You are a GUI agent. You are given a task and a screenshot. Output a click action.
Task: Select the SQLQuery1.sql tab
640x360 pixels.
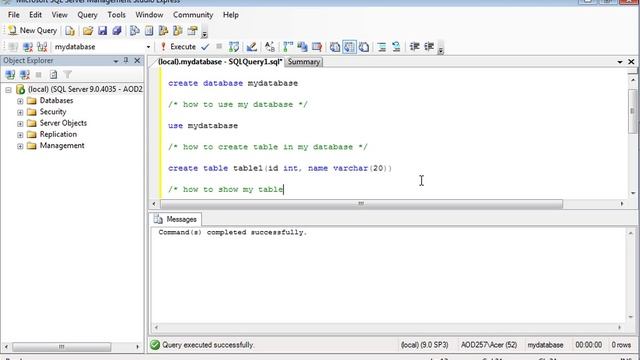pyautogui.click(x=220, y=62)
